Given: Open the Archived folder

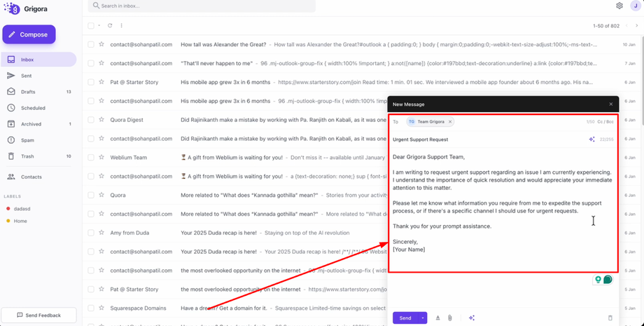Looking at the screenshot, I should click(x=38, y=124).
